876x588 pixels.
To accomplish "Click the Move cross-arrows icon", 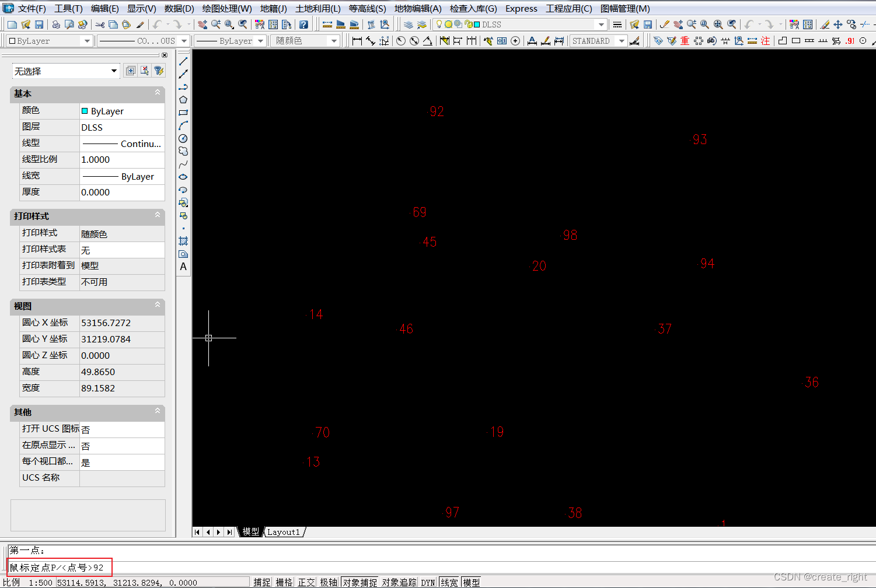I will click(838, 24).
